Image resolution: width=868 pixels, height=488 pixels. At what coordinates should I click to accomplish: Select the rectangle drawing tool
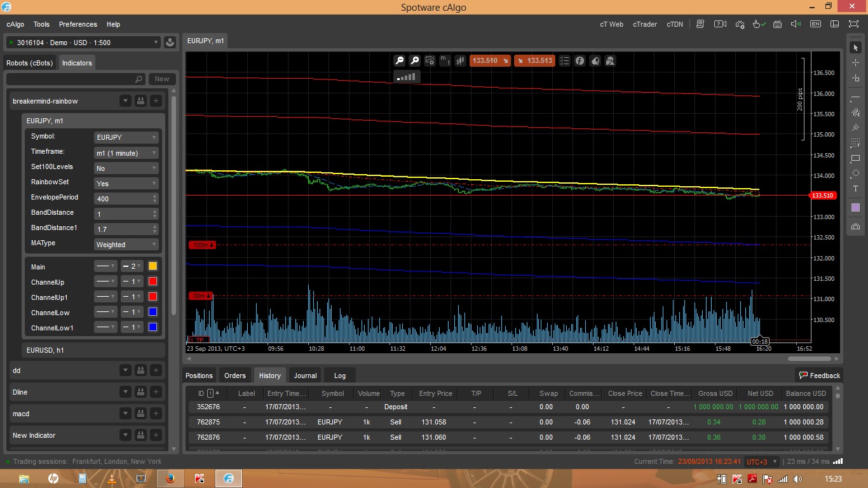point(855,158)
